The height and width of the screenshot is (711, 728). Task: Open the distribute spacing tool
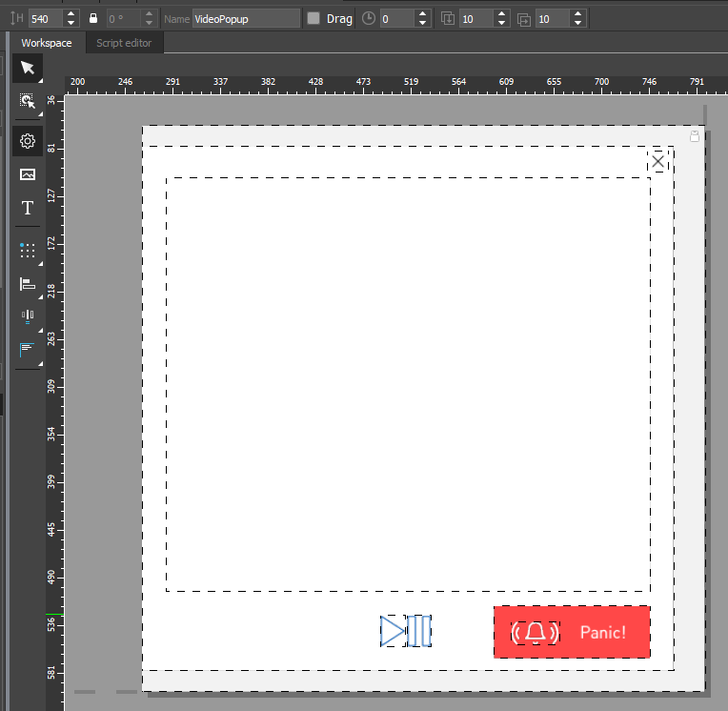point(28,317)
